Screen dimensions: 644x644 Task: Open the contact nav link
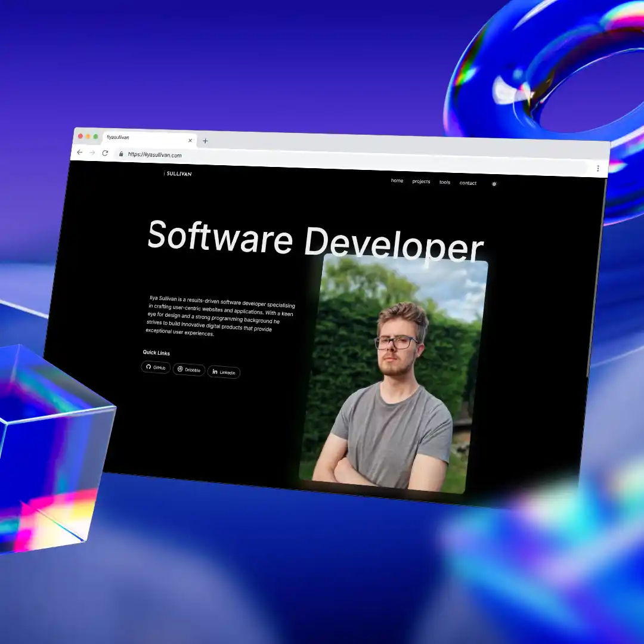tap(468, 183)
